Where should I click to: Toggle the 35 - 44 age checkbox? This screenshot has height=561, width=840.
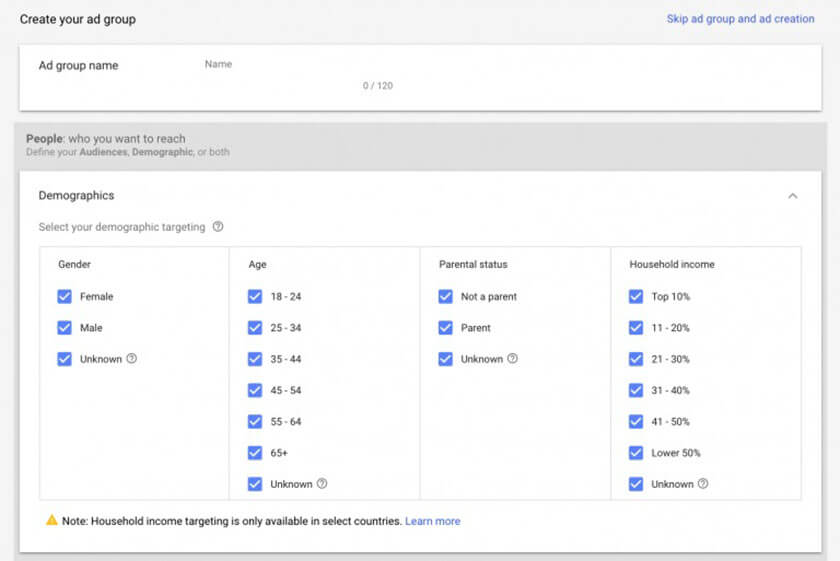pyautogui.click(x=255, y=359)
